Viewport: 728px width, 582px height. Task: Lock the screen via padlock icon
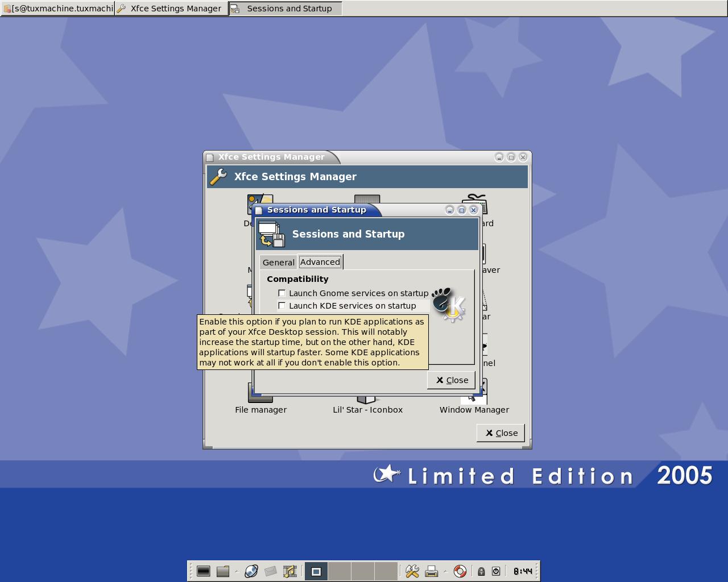point(481,571)
